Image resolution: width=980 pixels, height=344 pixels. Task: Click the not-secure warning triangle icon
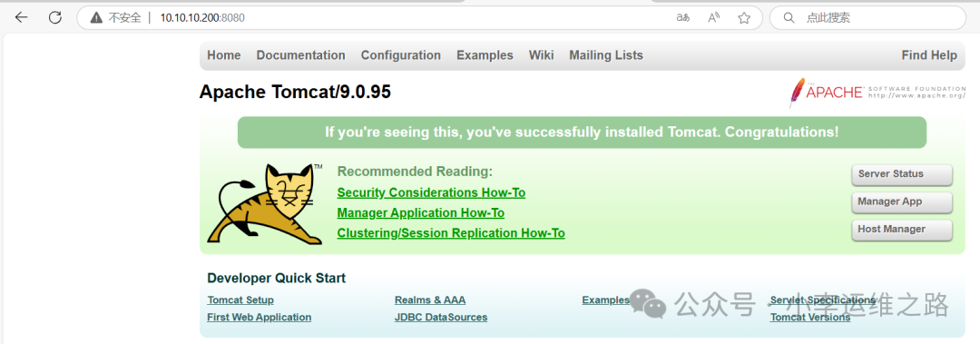[96, 18]
